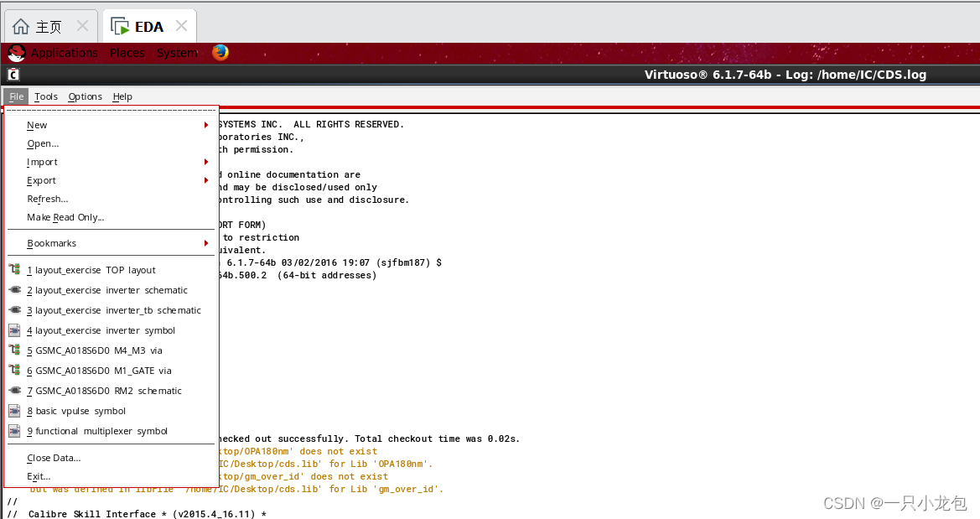Viewport: 980px width, 519px height.
Task: Click layout icon for layout_exercise TOP layout
Action: (14, 269)
